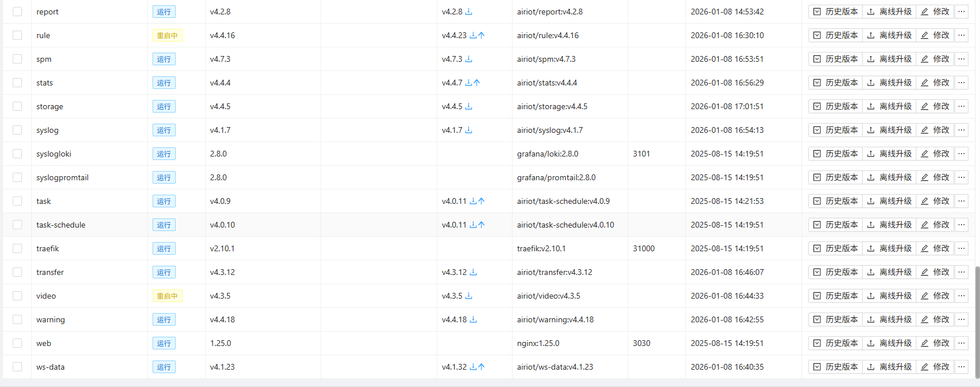Select the checkbox for the spm row
This screenshot has width=980, height=387.
click(x=17, y=59)
